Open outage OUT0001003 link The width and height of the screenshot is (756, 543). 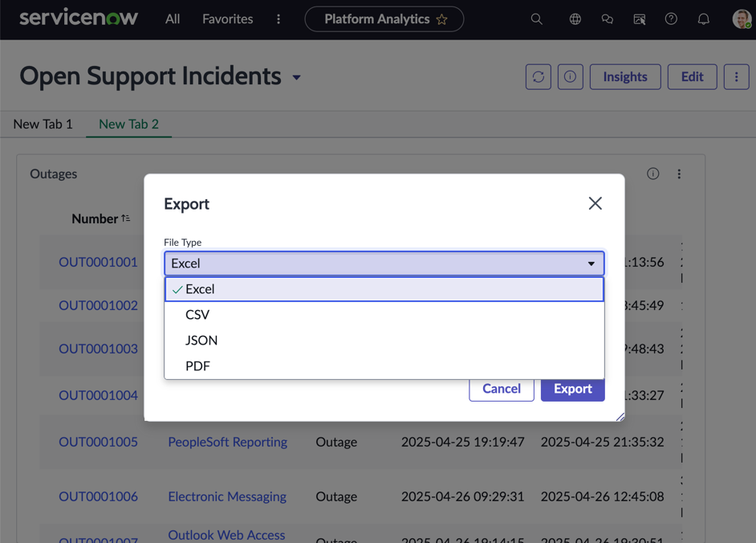tap(99, 349)
